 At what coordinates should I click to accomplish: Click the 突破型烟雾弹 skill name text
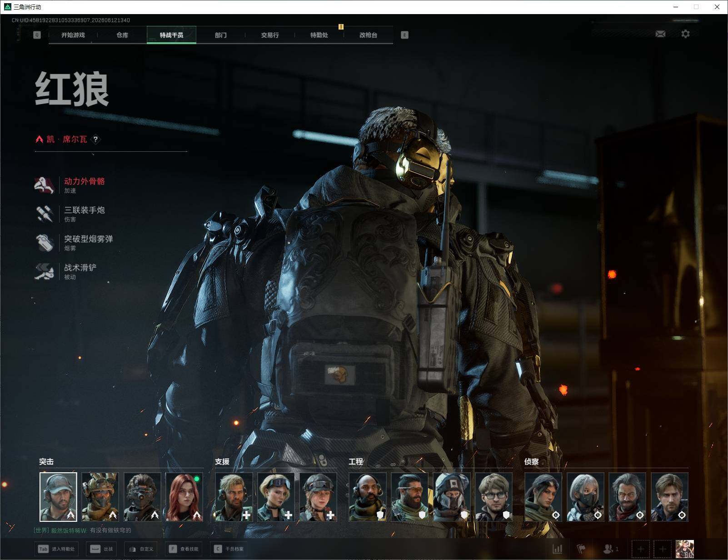click(89, 239)
